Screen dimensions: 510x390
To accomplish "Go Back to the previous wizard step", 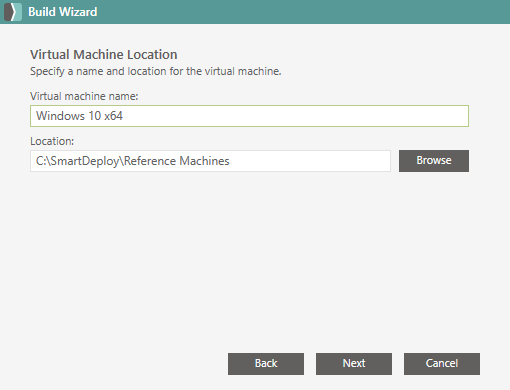I will [266, 364].
